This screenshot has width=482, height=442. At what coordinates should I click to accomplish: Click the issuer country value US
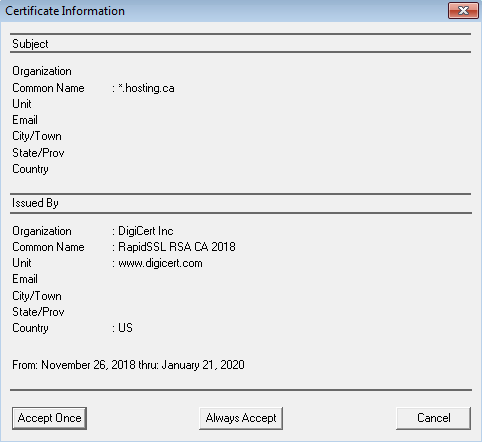pos(125,328)
